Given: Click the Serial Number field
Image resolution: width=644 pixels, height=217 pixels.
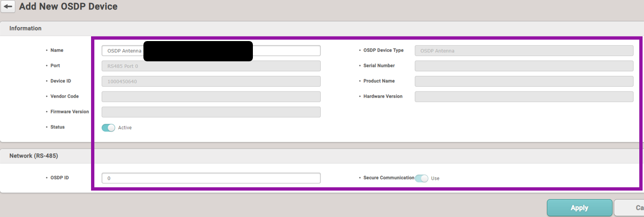Looking at the screenshot, I should tap(524, 66).
